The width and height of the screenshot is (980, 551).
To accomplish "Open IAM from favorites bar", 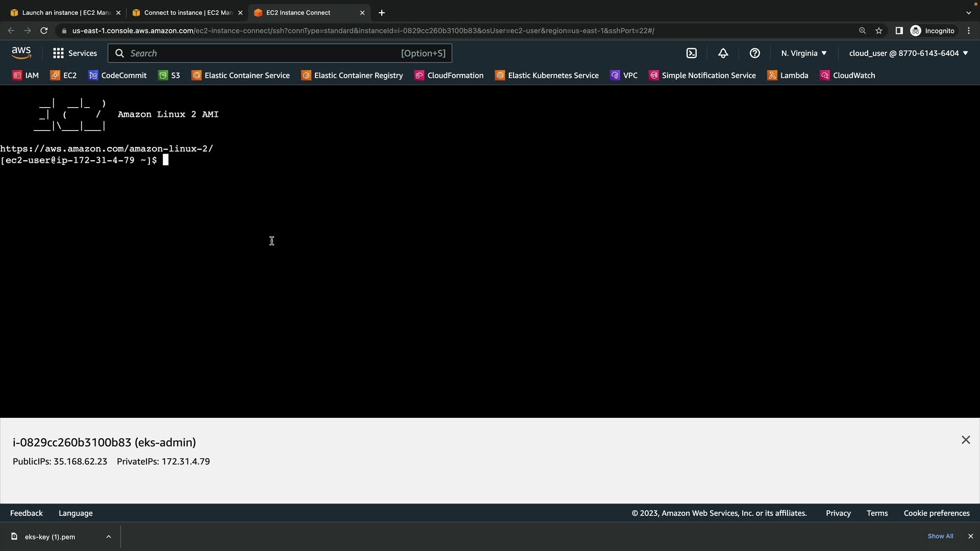I will (x=26, y=76).
